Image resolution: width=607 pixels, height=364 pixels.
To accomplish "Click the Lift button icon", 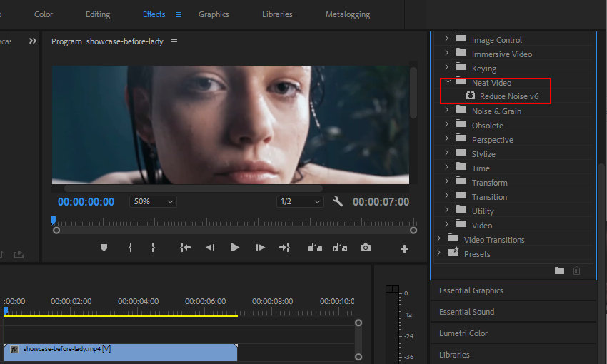I will point(315,248).
